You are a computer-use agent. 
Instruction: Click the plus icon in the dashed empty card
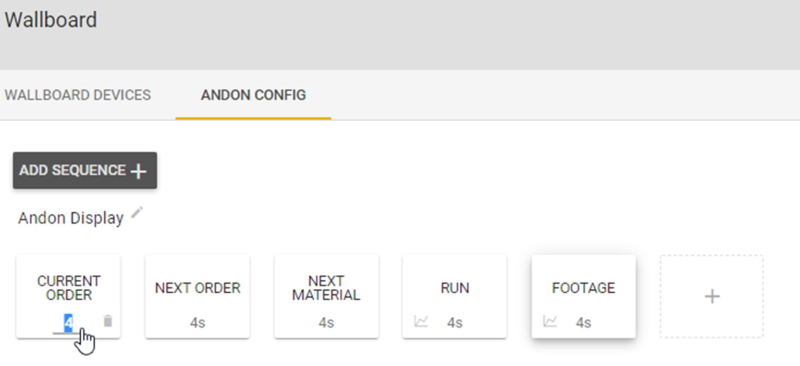point(712,297)
